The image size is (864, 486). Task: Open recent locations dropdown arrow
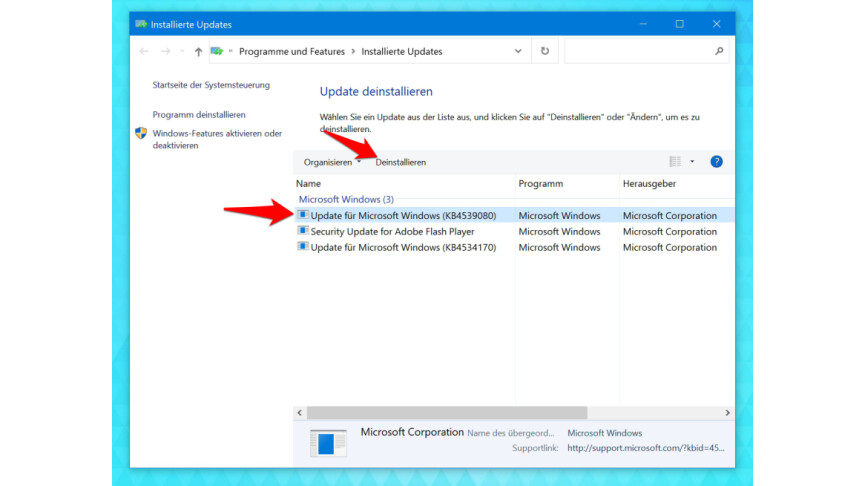182,51
